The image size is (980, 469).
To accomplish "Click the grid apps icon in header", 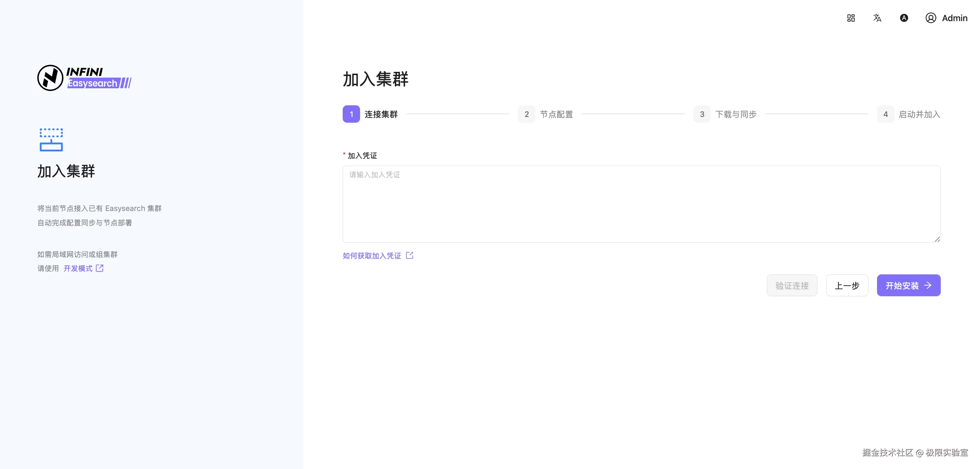I will (851, 18).
